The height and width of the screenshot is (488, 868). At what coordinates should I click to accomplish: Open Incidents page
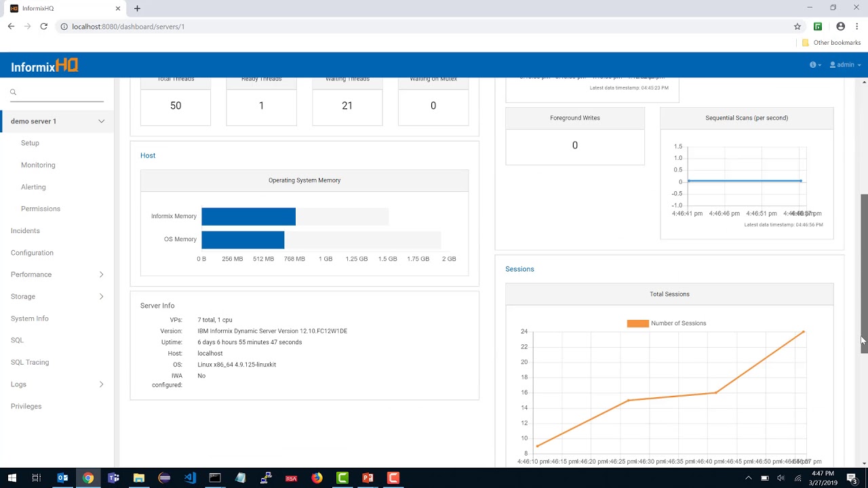[x=25, y=230]
